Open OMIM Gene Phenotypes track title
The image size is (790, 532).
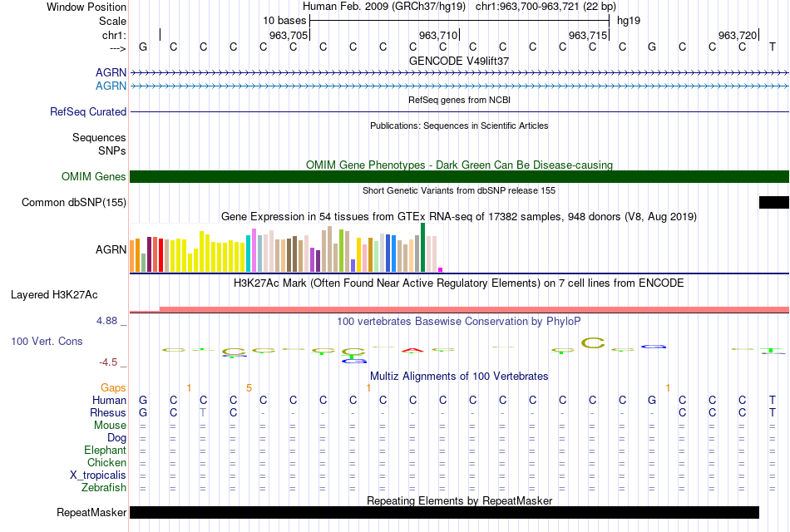tap(459, 165)
